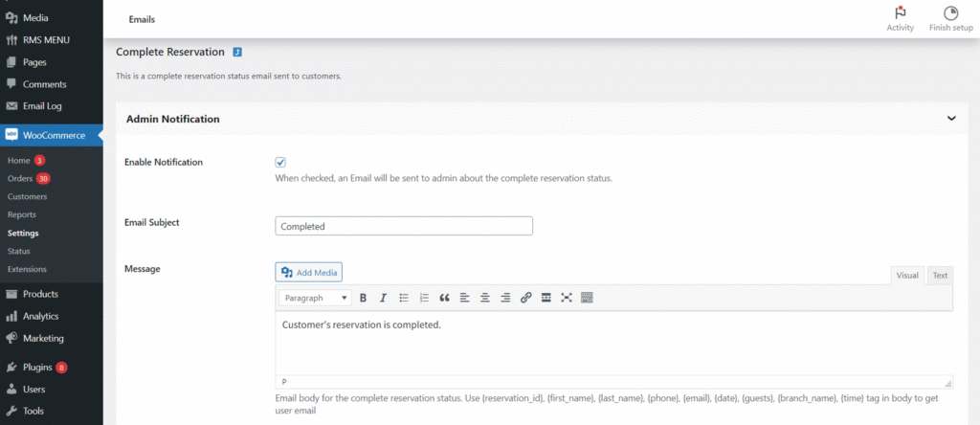The width and height of the screenshot is (980, 425).
Task: Switch to the Visual editor tab
Action: 907,275
